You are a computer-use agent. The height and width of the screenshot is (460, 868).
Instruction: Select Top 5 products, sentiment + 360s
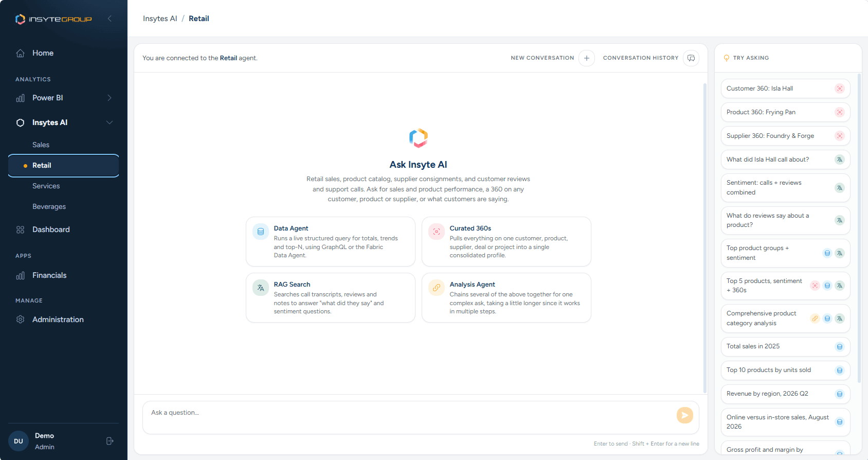786,286
